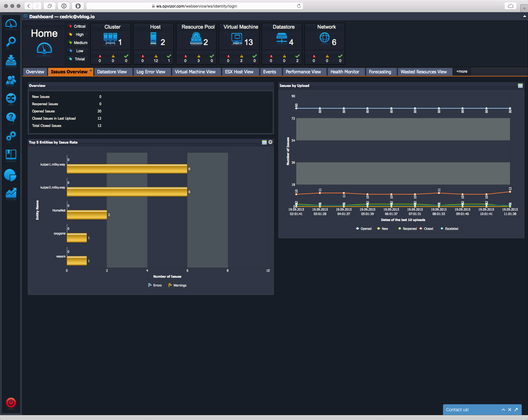The height and width of the screenshot is (420, 528).
Task: Expand the +more tabs list
Action: (462, 72)
